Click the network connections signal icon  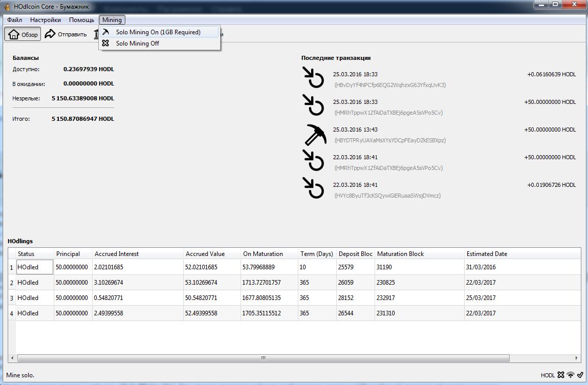571,375
